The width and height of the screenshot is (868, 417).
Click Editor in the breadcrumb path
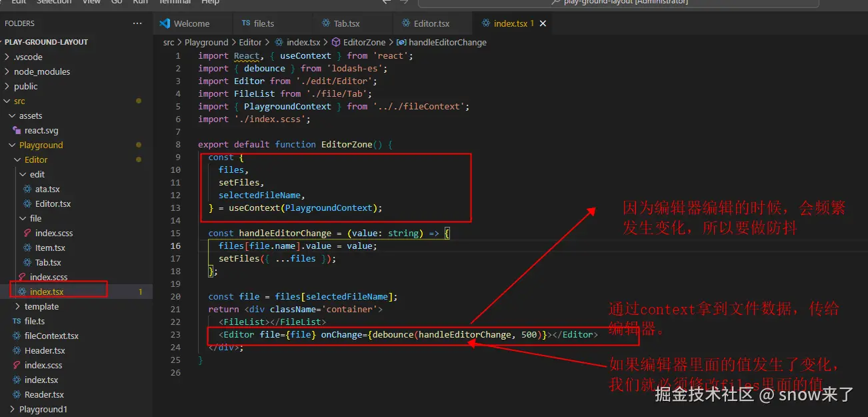pyautogui.click(x=251, y=42)
